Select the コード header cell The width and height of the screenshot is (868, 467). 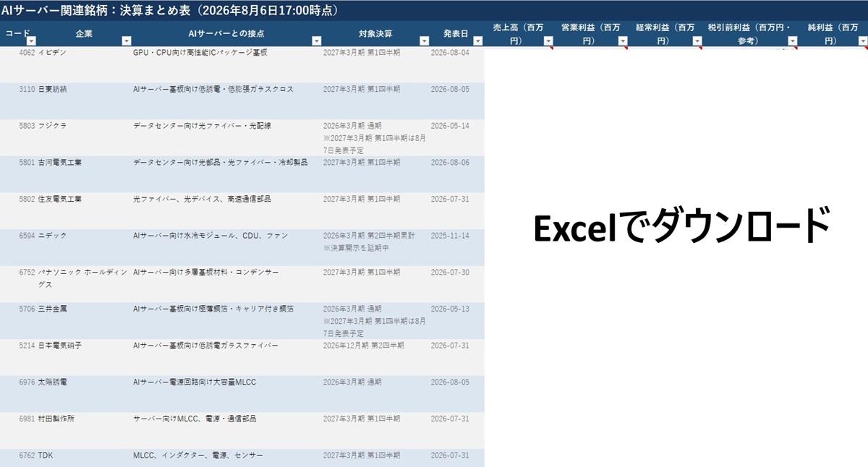18,34
